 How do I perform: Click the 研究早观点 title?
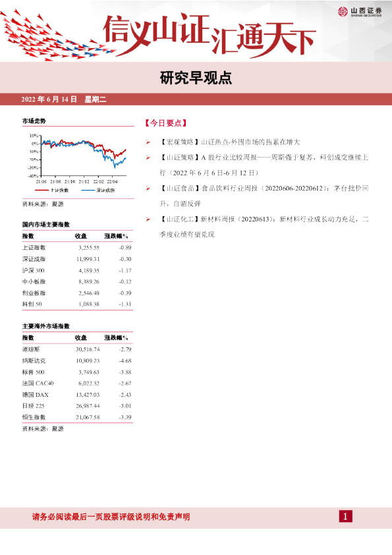point(196,78)
